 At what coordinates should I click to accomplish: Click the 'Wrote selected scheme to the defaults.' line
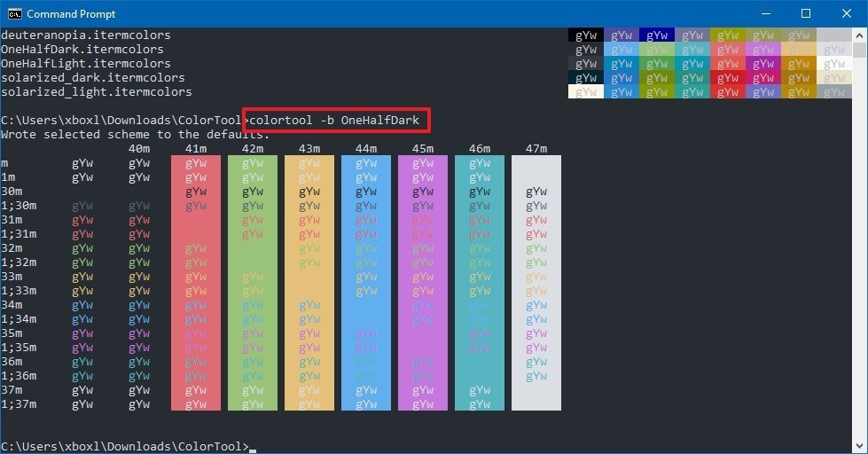(135, 135)
